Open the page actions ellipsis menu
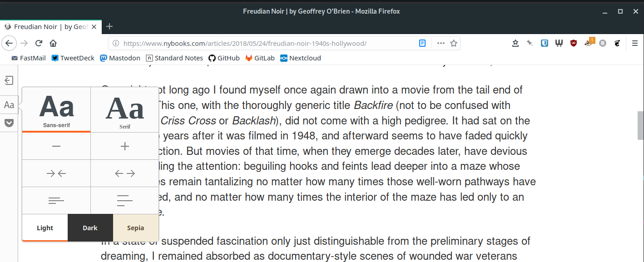 click(x=441, y=43)
